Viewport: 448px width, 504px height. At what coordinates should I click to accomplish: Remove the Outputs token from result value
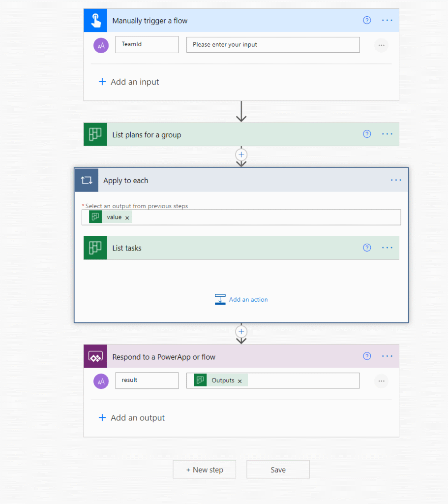239,381
